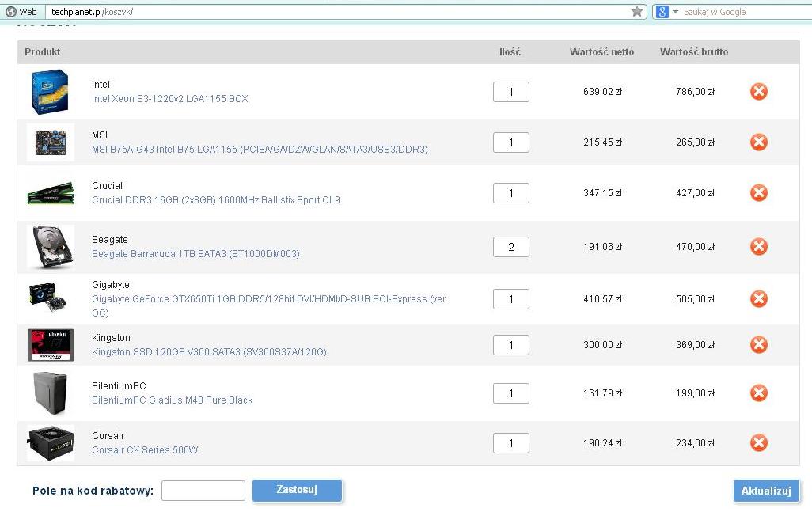Delete SilentiumPC Gladius M40 from cart
Image resolution: width=812 pixels, height=512 pixels.
tap(759, 393)
